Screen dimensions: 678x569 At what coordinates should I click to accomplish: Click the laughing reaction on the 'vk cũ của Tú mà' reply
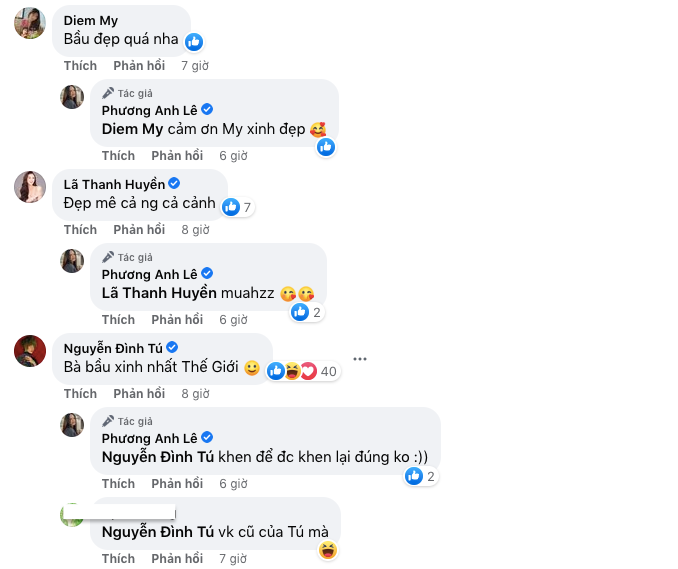coord(328,550)
